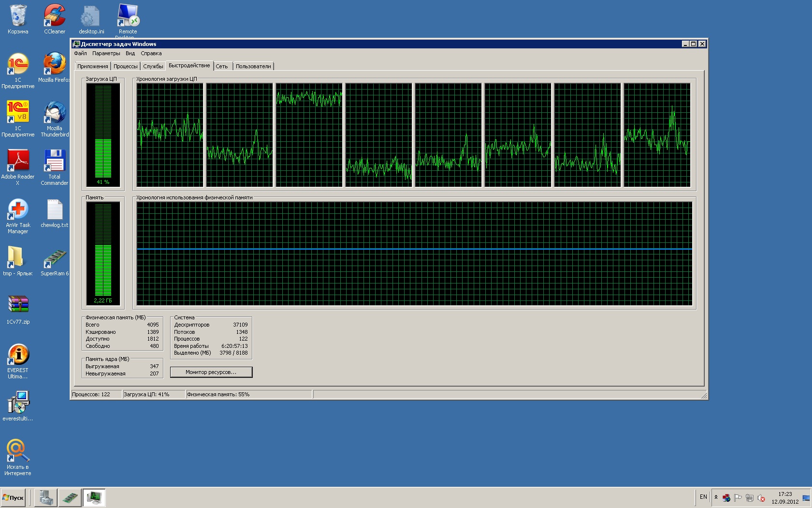Open the EVEREST Ultimate shortcut
The height and width of the screenshot is (508, 812).
(18, 356)
